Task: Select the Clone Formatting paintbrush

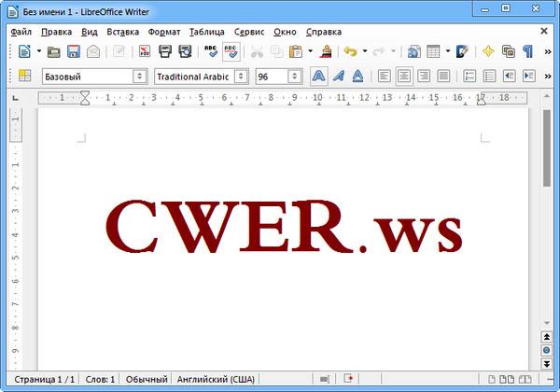Action: [325, 51]
